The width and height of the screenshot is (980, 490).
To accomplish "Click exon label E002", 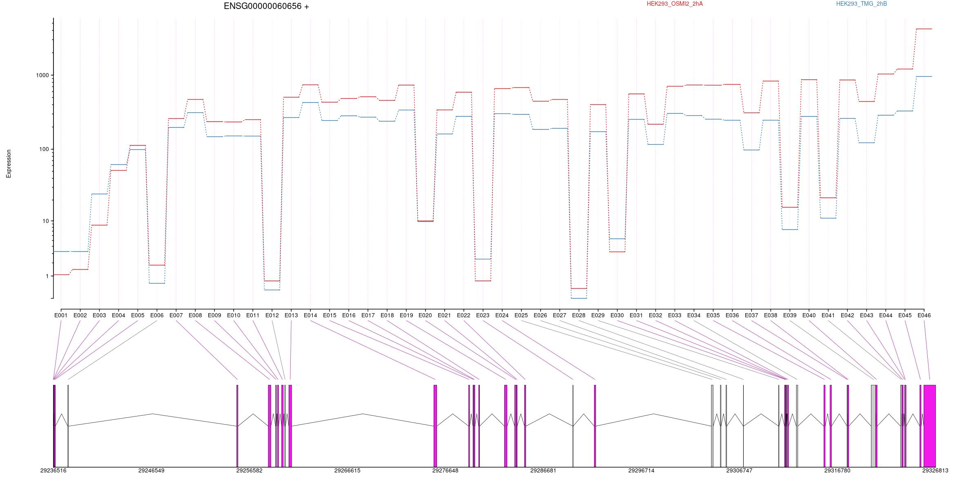I will click(x=80, y=315).
